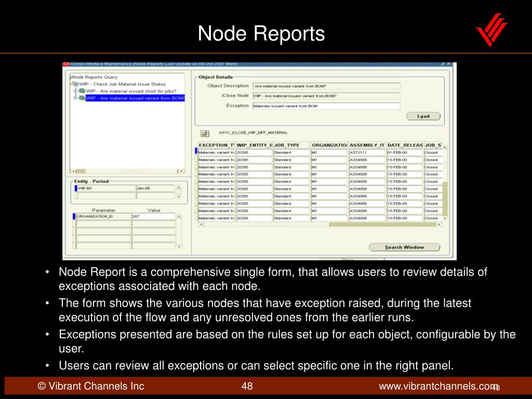Click the EXCEPTION_T column header

(x=216, y=145)
